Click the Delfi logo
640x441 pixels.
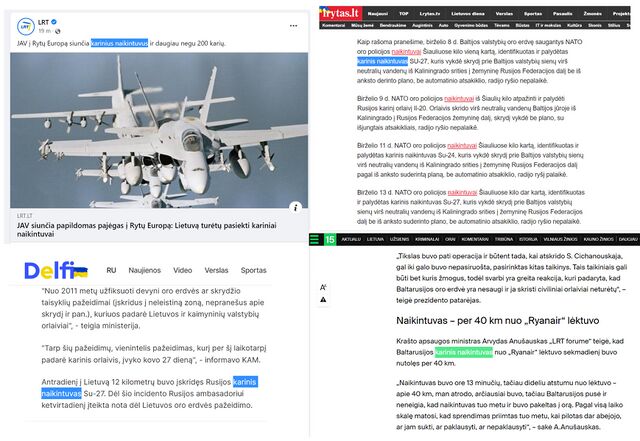[54, 270]
